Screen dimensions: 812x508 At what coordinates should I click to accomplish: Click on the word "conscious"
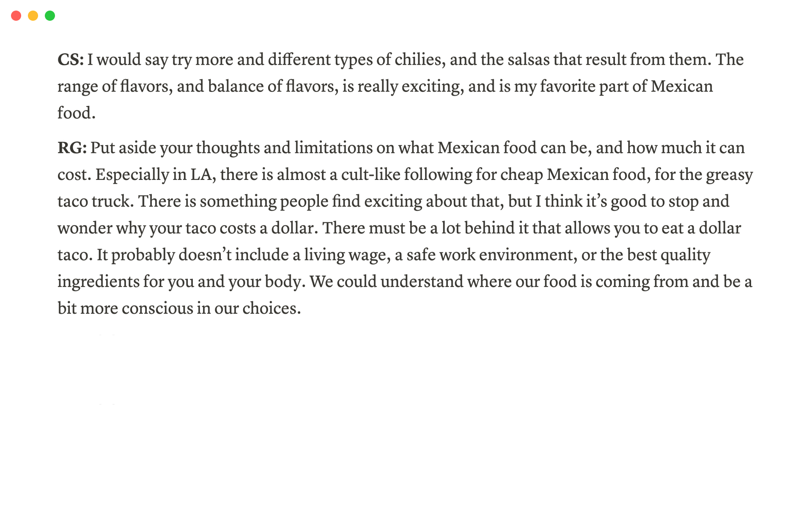(157, 308)
